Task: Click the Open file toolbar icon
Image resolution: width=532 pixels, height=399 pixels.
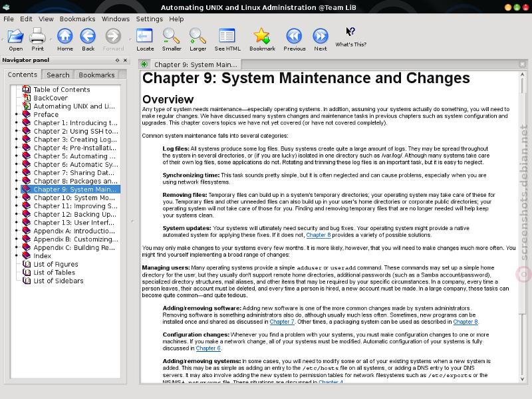Action: tap(15, 36)
